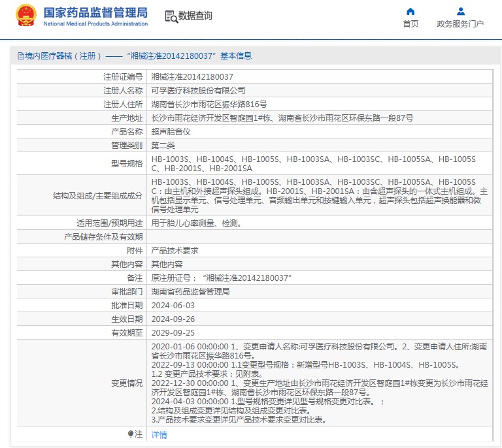Click the 首页 house icon
502x448 pixels.
pos(410,12)
